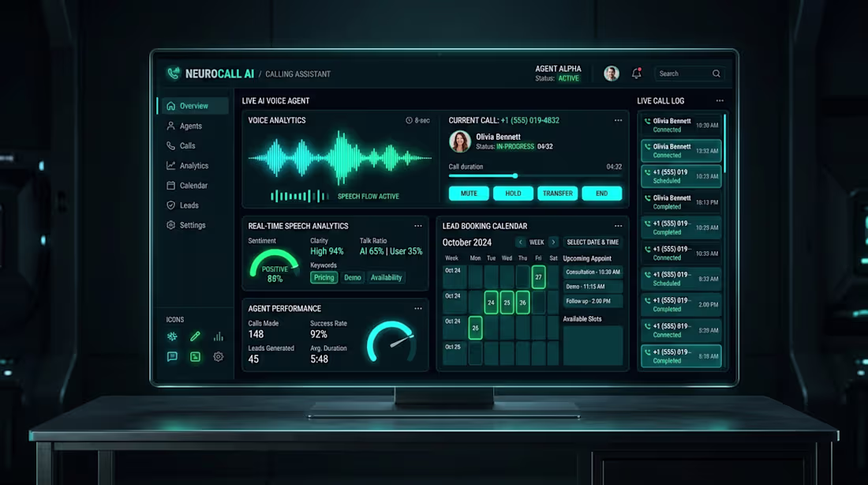Click the SELECT DATE & TIME button
Screen dimensions: 868x485
[593, 242]
